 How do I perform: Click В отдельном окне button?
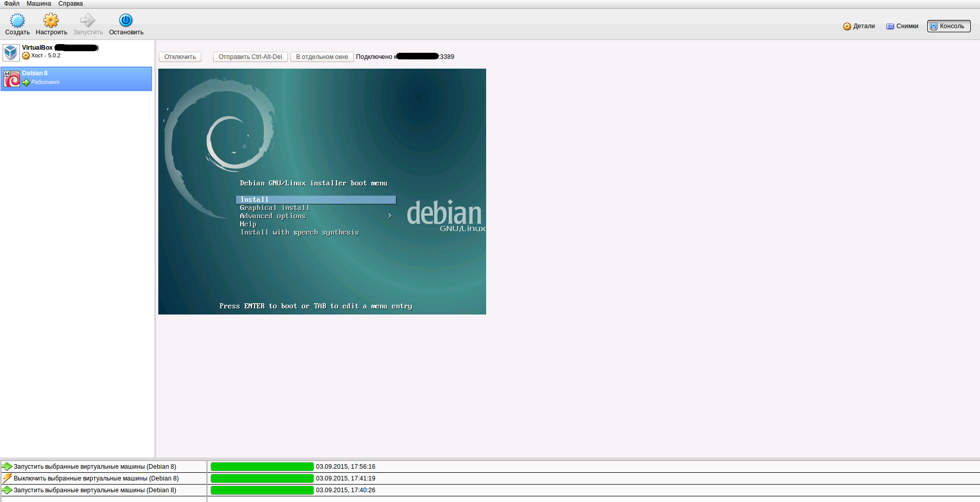click(322, 57)
